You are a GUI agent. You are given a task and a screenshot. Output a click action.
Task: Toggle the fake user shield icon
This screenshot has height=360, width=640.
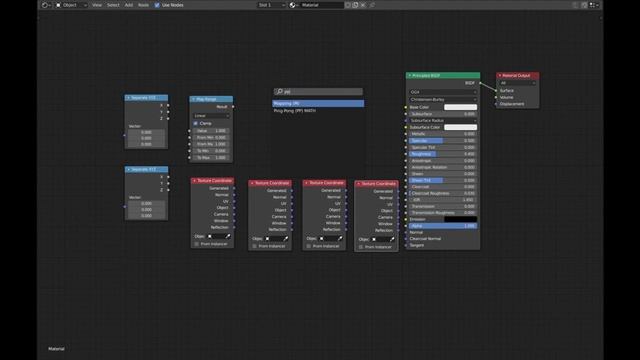(x=348, y=5)
